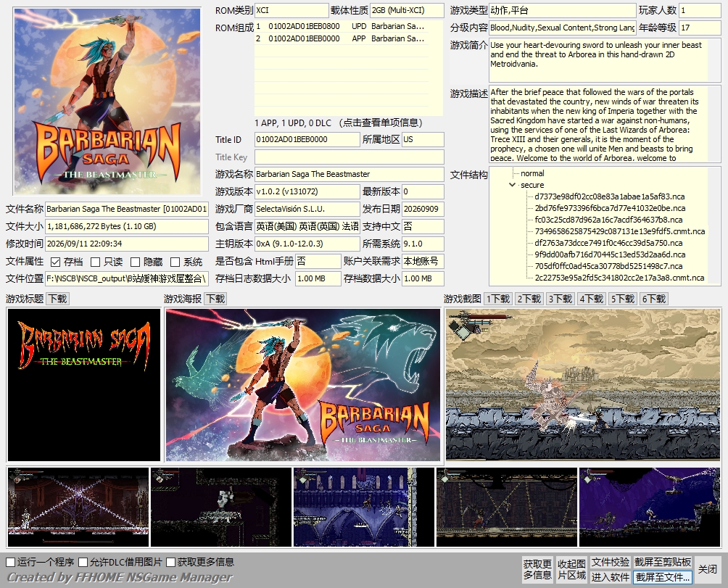The height and width of the screenshot is (588, 728).
Task: Click the 3下载 screenshot download button
Action: click(x=561, y=299)
